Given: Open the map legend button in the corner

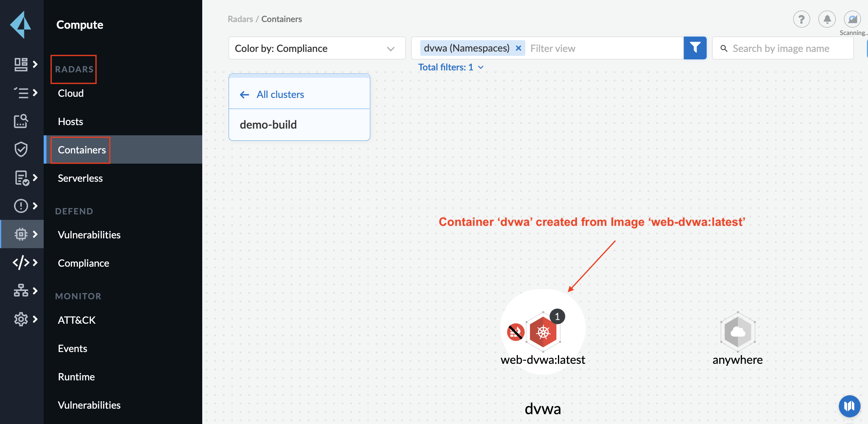Looking at the screenshot, I should 850,406.
